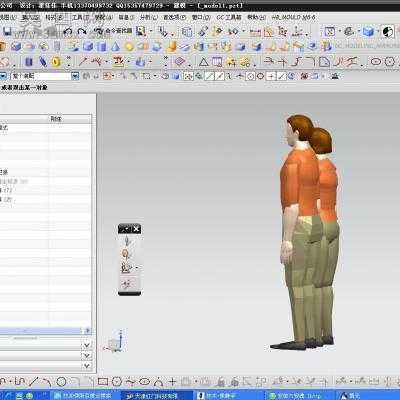
Task: Select the Cylinder solid primitive icon
Action: 102,47
